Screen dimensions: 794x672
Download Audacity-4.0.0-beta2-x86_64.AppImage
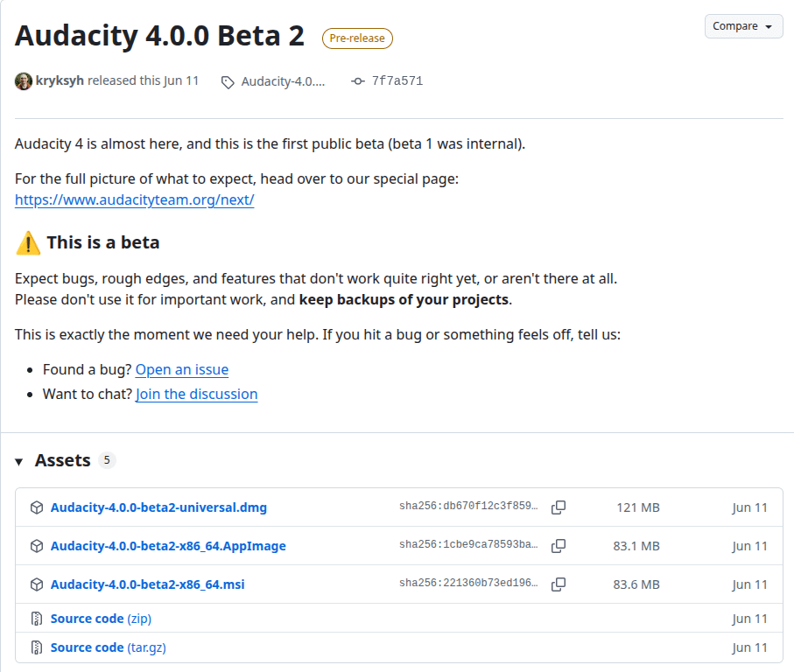[168, 546]
